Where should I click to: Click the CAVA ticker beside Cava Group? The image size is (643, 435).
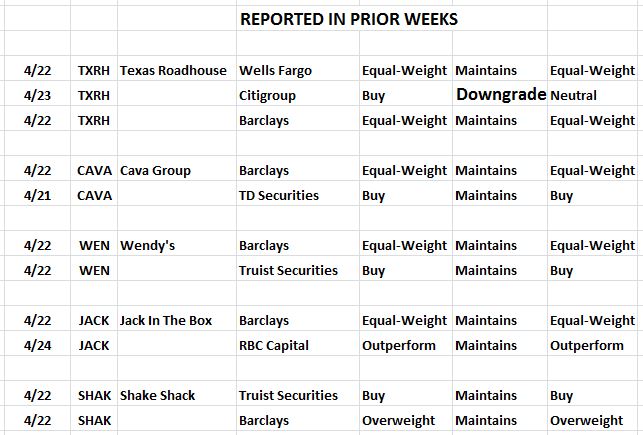click(x=94, y=171)
